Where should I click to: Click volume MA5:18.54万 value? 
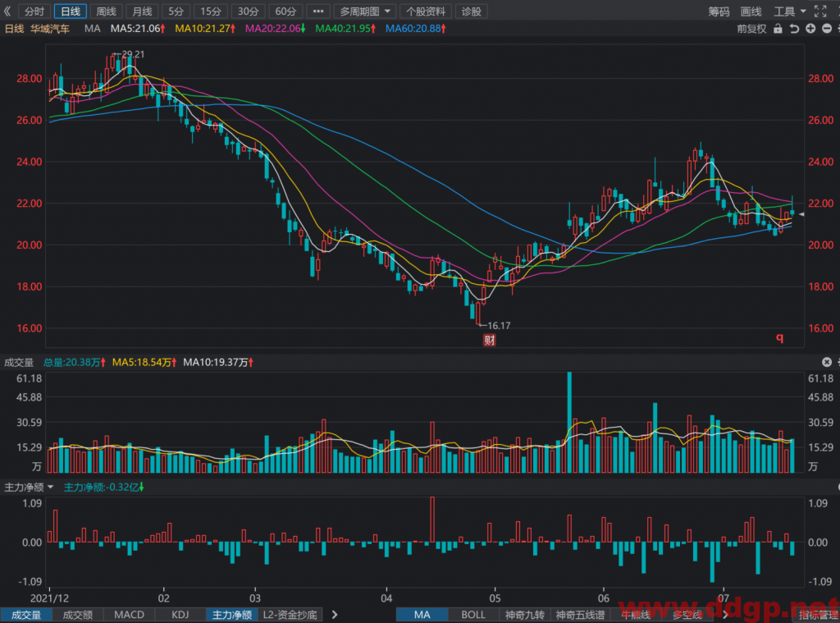point(144,363)
